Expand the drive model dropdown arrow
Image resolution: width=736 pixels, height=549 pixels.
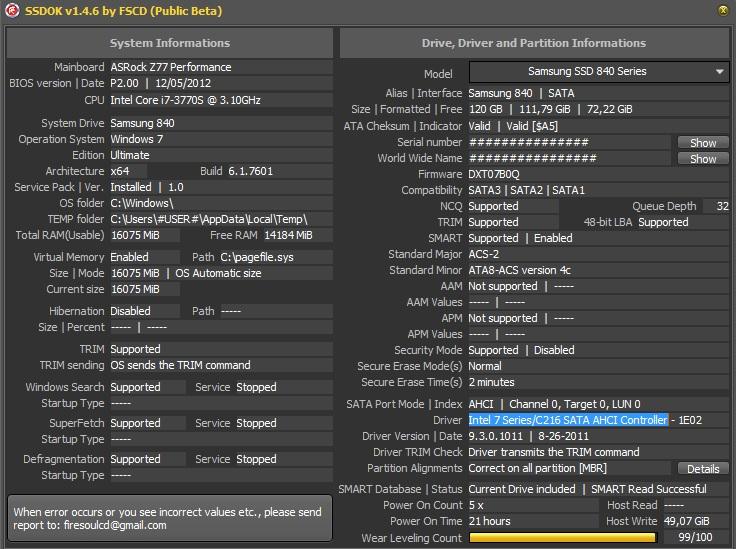pyautogui.click(x=720, y=72)
